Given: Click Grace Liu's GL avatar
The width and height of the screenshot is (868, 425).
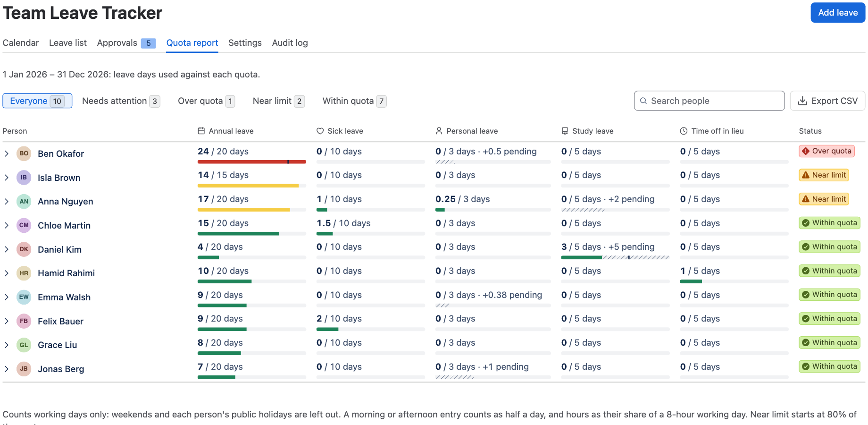Looking at the screenshot, I should pyautogui.click(x=24, y=345).
